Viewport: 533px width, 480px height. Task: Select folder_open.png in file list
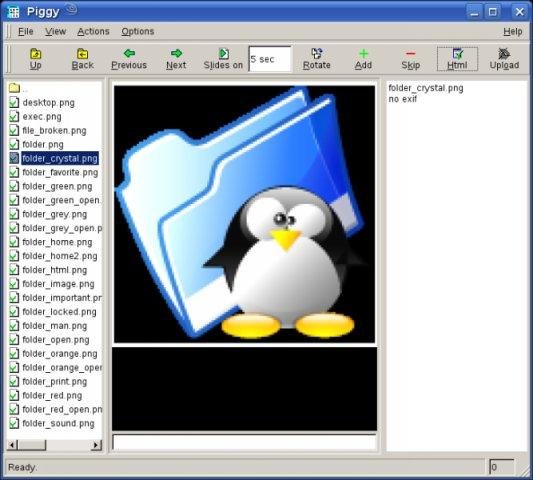point(56,340)
